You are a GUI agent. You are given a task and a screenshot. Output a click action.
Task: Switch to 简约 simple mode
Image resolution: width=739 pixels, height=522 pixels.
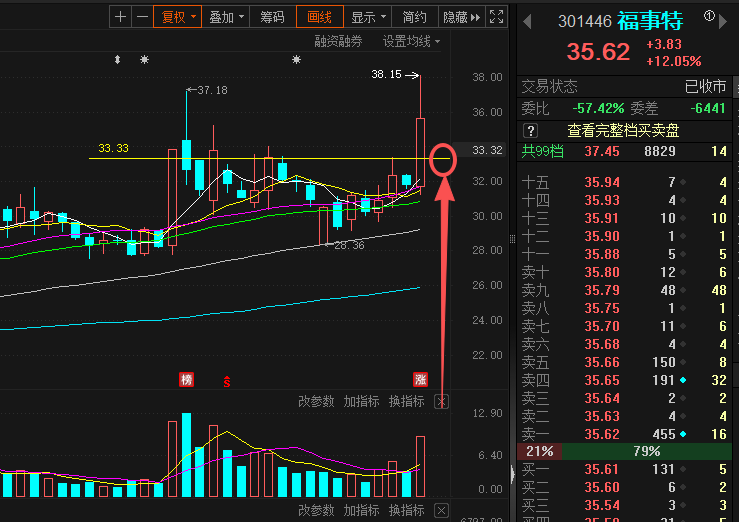[x=414, y=17]
